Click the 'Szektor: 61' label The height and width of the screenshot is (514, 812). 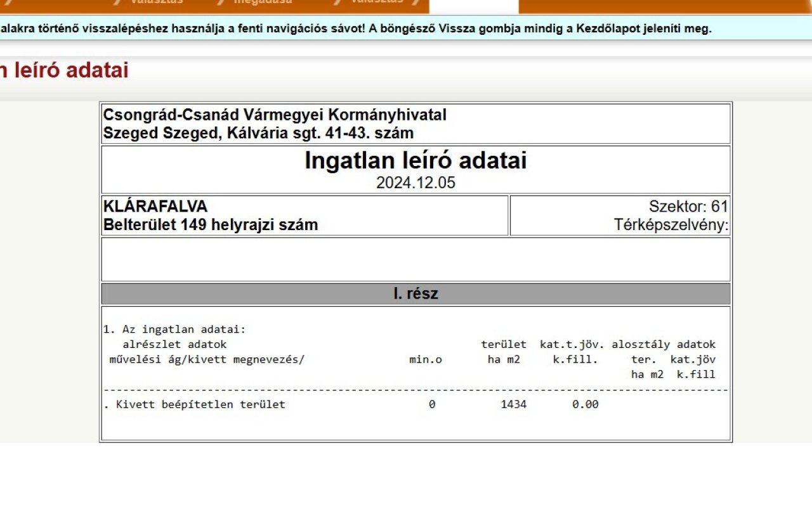[688, 207]
